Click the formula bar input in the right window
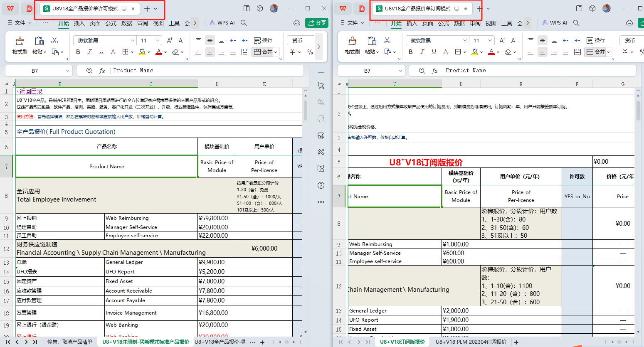This screenshot has height=347, width=644. 539,71
